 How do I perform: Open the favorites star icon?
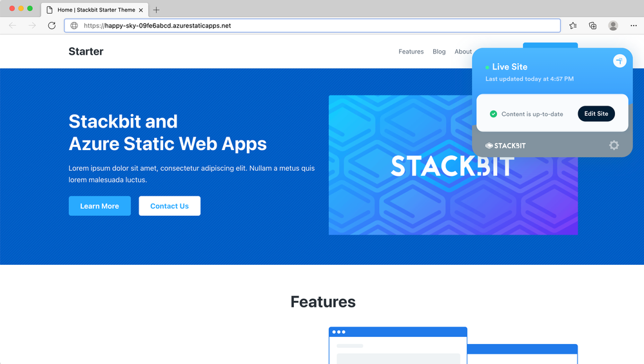pos(573,25)
